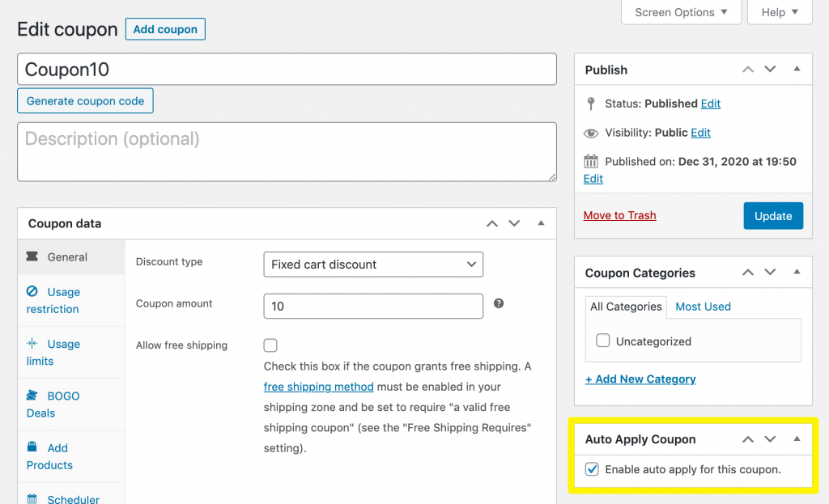
Task: Expand the Screen Options panel
Action: coord(681,12)
